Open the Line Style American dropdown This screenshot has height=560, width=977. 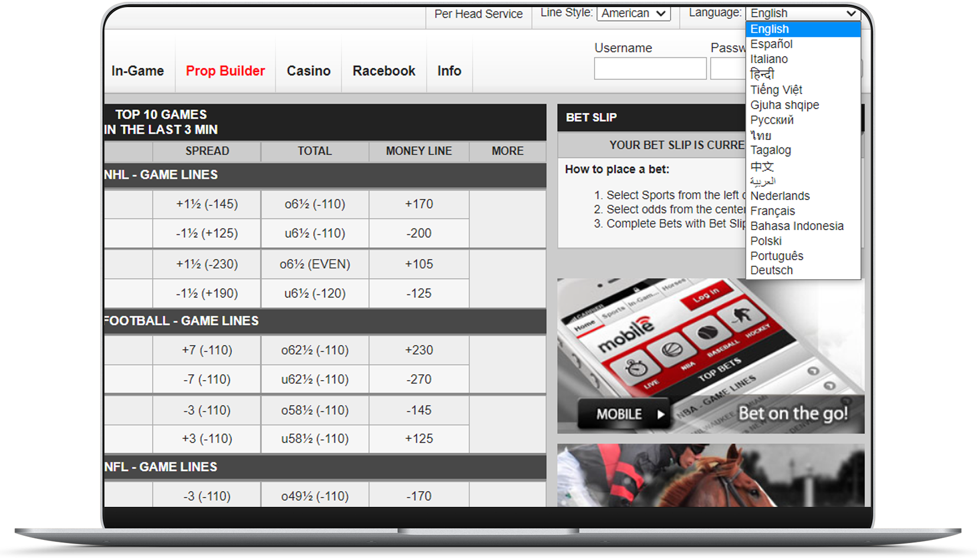(633, 13)
